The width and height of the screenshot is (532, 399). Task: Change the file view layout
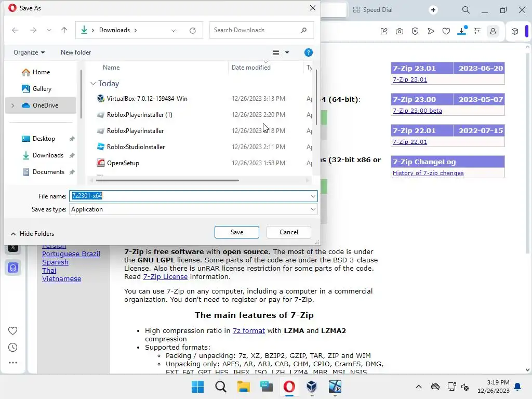276,52
